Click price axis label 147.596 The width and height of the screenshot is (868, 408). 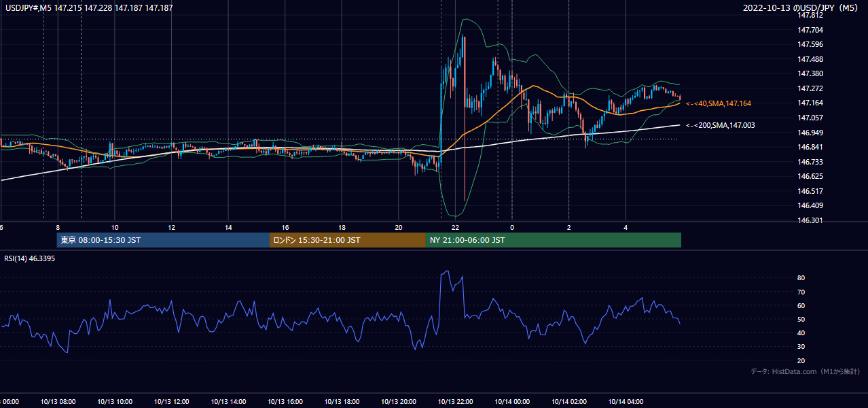click(809, 45)
